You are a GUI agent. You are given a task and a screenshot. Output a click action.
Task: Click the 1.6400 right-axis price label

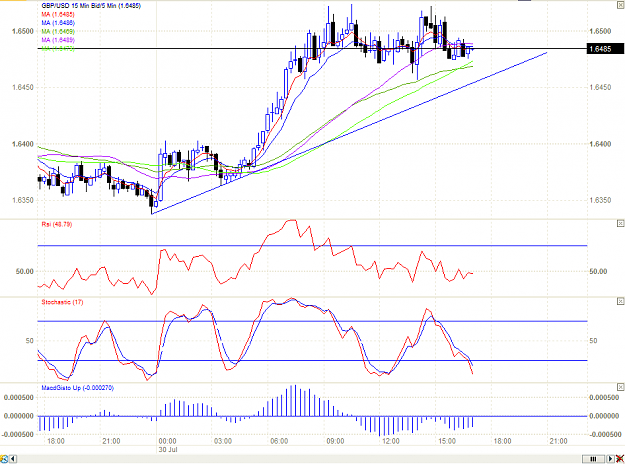coord(600,144)
